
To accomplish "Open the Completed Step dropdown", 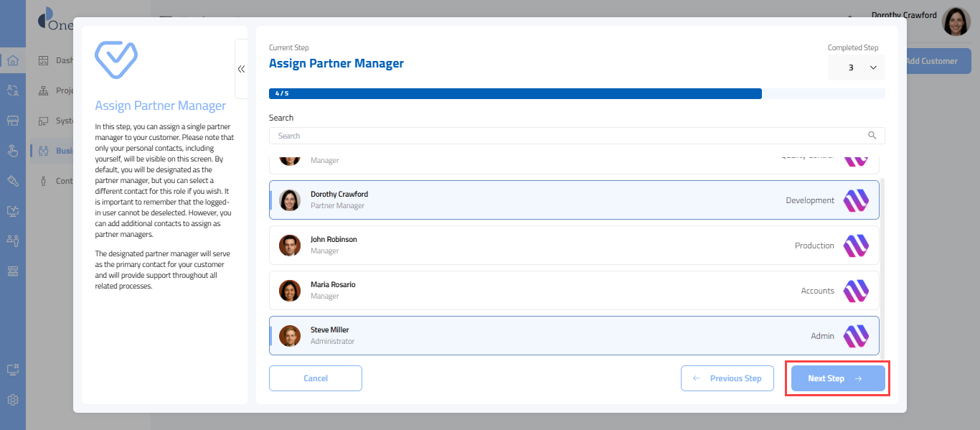I will [x=856, y=67].
